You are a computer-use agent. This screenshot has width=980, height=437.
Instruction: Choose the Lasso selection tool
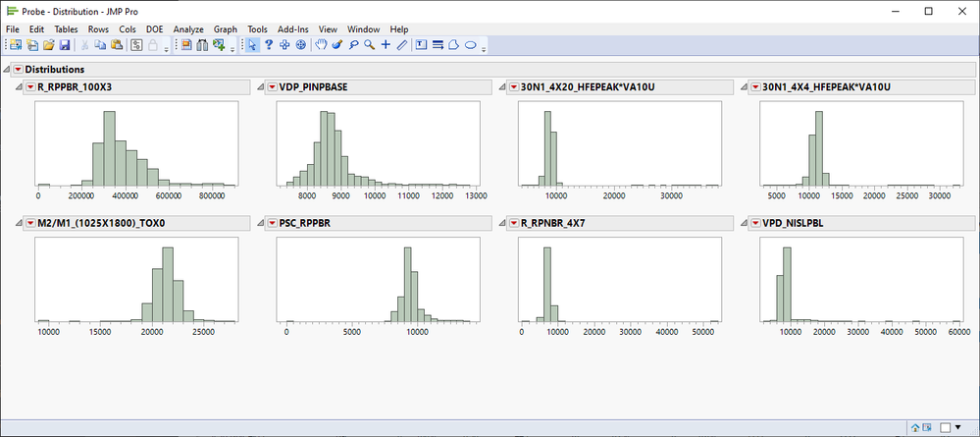[x=353, y=44]
